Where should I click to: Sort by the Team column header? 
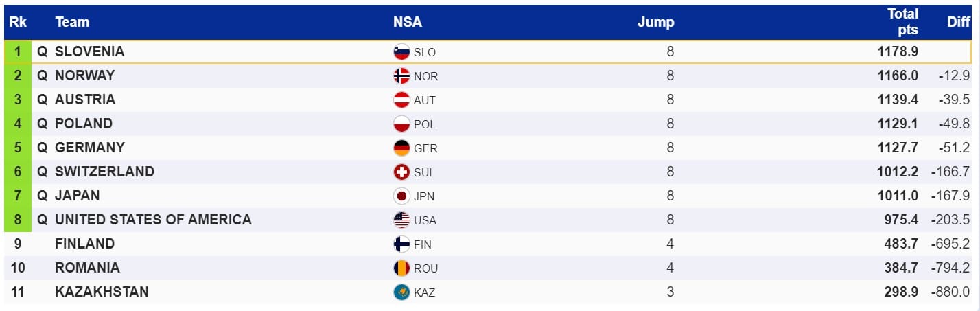pos(72,22)
